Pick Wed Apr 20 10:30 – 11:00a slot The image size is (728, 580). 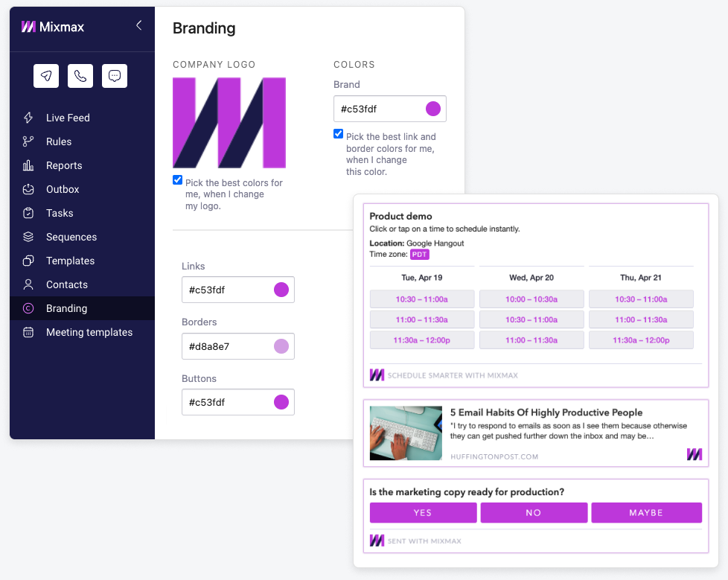coord(531,319)
